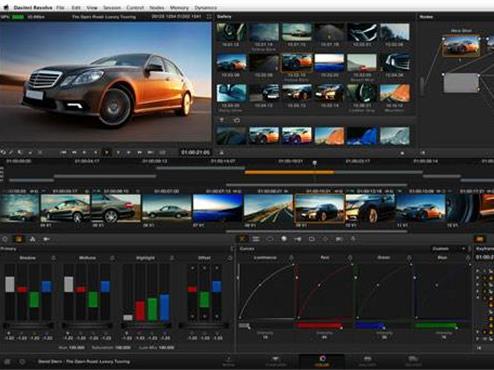Image resolution: width=494 pixels, height=370 pixels.
Task: Open the Session menu
Action: point(112,7)
